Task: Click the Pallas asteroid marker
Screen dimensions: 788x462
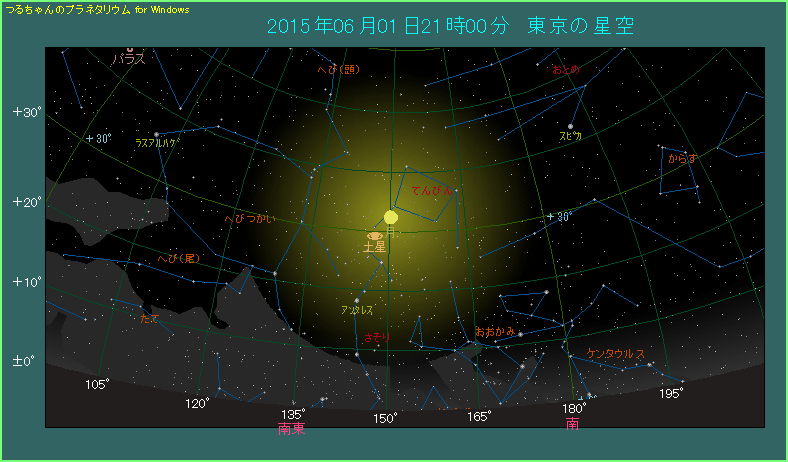Action: [x=130, y=49]
